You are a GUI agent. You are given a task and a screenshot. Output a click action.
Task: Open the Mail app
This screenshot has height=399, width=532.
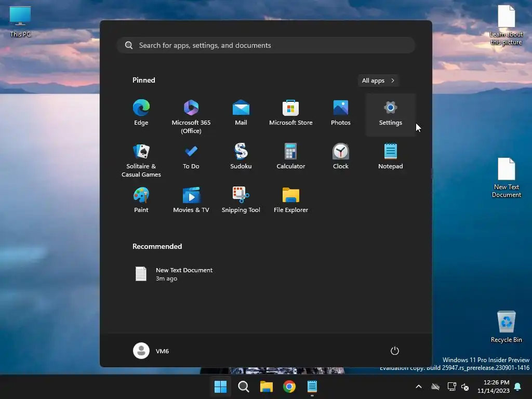pos(241,113)
